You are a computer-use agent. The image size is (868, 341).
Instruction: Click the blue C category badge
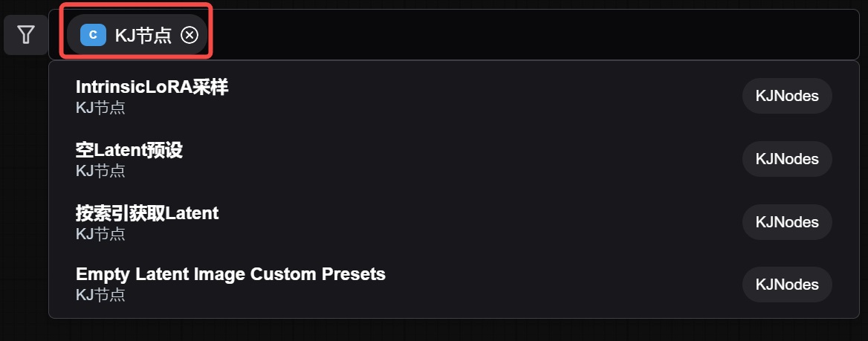point(93,35)
